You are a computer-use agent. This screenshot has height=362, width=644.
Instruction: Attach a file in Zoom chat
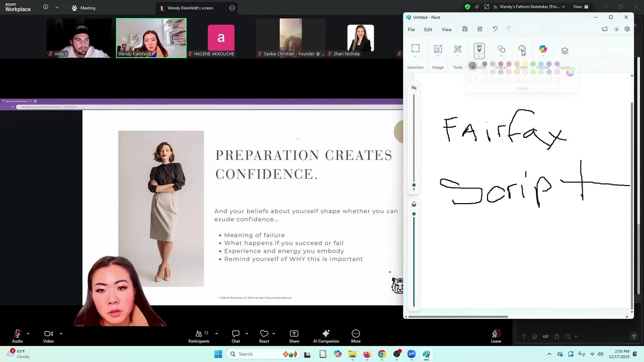point(556,336)
